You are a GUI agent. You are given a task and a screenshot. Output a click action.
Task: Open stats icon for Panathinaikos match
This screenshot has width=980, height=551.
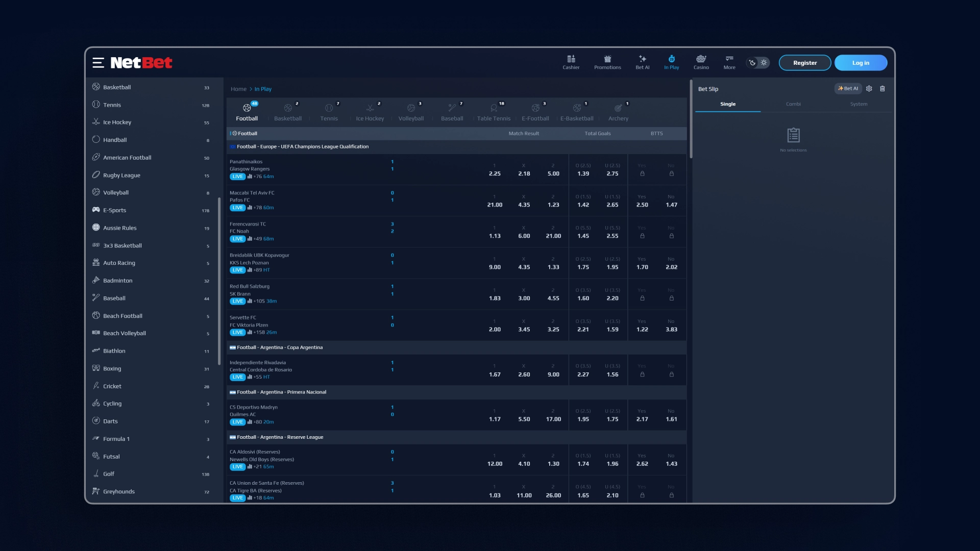tap(250, 177)
